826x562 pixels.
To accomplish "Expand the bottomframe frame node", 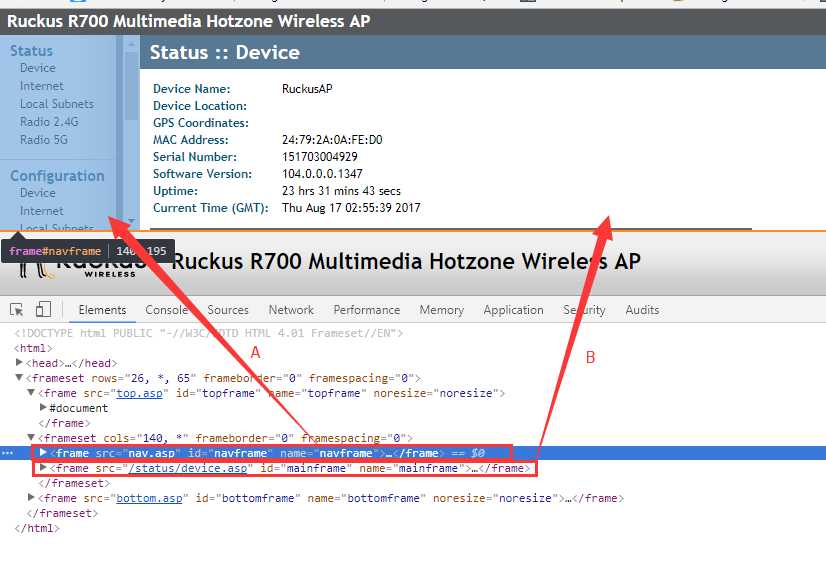I will (31, 497).
